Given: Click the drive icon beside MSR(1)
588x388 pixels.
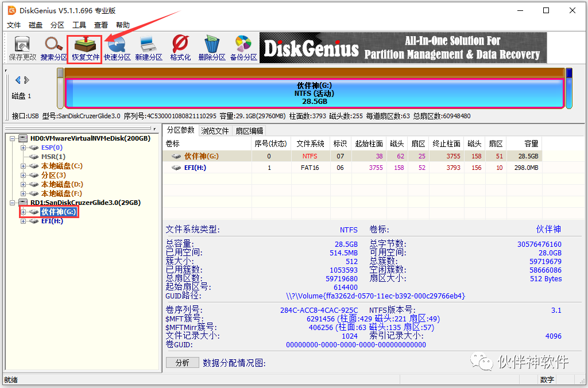Looking at the screenshot, I should click(x=34, y=157).
